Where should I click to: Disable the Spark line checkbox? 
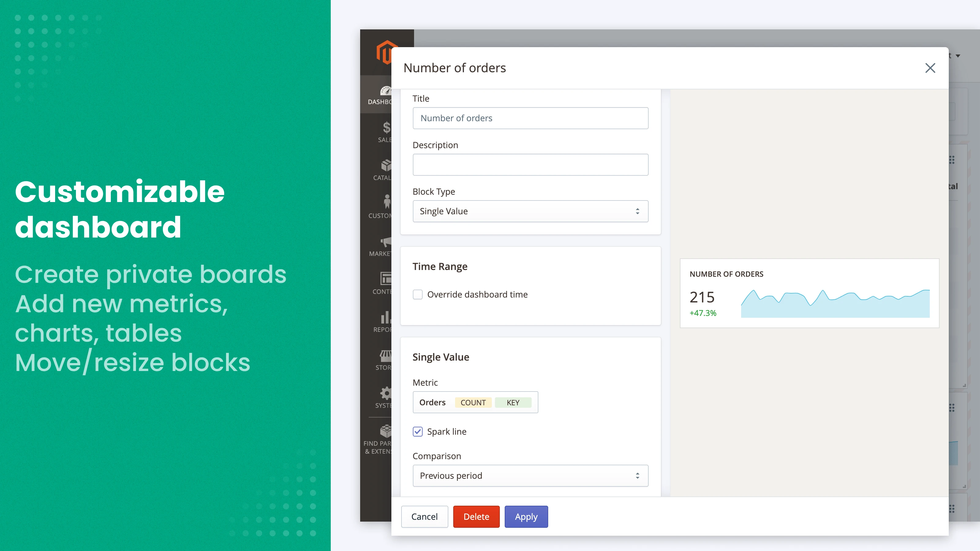(417, 431)
